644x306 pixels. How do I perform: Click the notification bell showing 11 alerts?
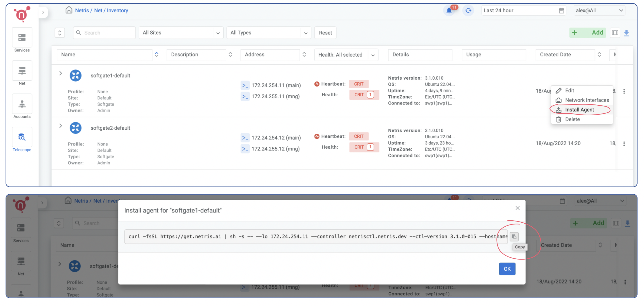point(449,10)
